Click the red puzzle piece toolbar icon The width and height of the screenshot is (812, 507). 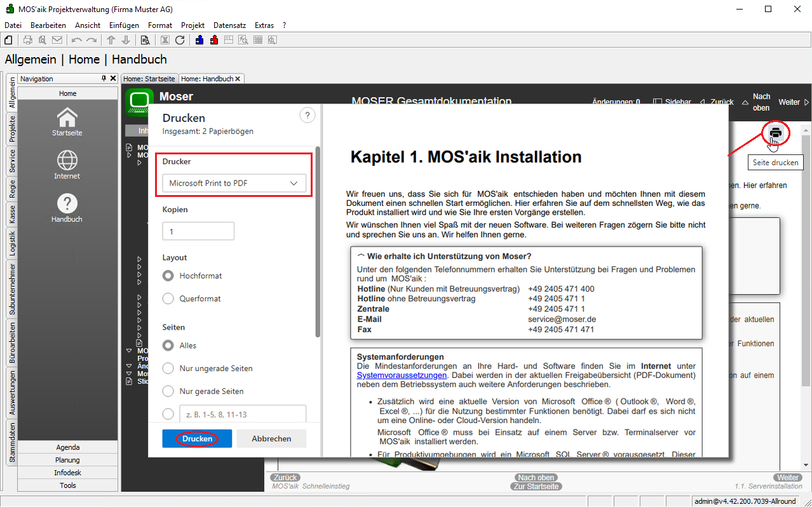pyautogui.click(x=214, y=40)
